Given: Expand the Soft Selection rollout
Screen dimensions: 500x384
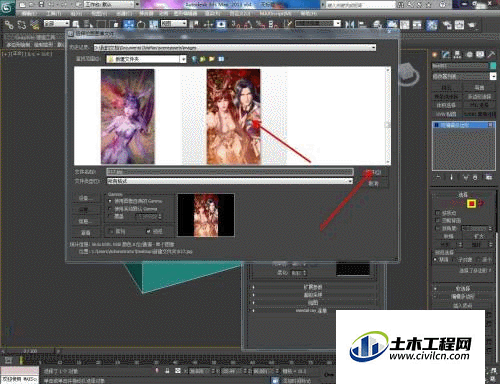Looking at the screenshot, I should [x=463, y=288].
